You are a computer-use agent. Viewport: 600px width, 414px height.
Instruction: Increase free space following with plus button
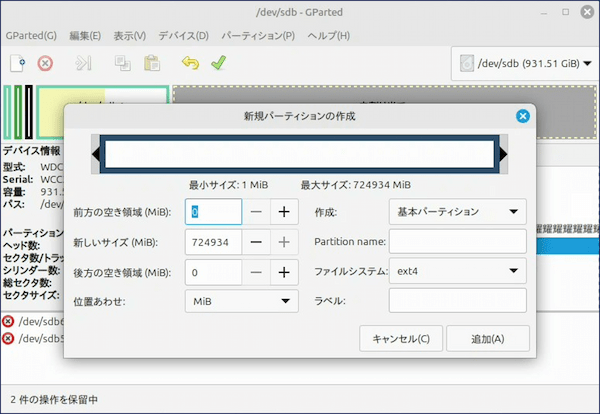(284, 272)
